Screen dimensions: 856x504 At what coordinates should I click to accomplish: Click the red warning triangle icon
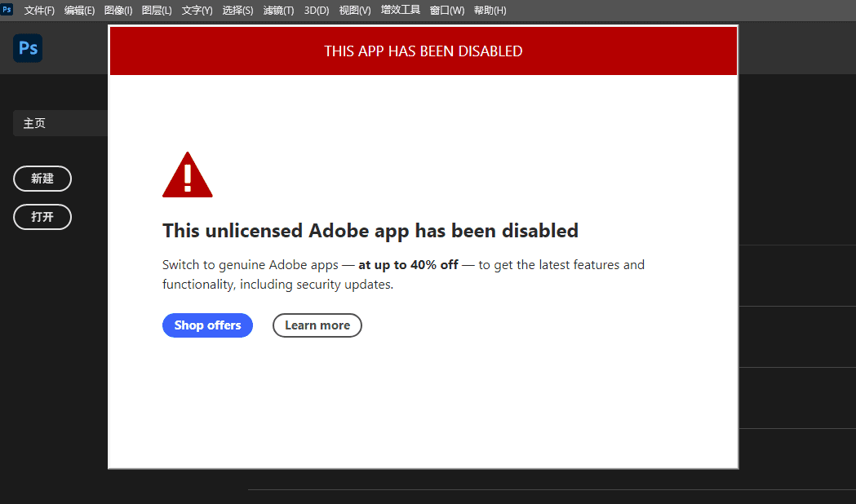187,174
